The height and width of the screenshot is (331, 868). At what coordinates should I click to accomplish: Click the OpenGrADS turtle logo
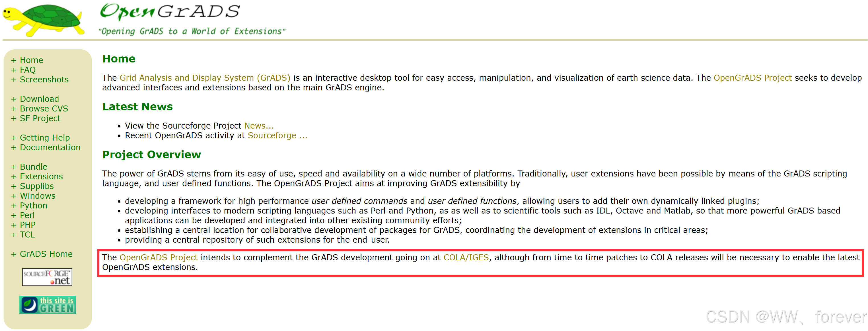(x=44, y=20)
